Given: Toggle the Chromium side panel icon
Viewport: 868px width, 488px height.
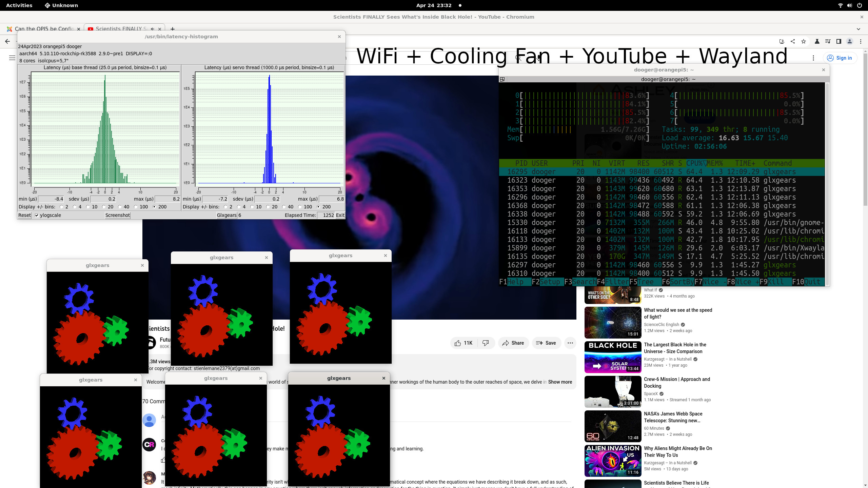Looking at the screenshot, I should pos(839,41).
